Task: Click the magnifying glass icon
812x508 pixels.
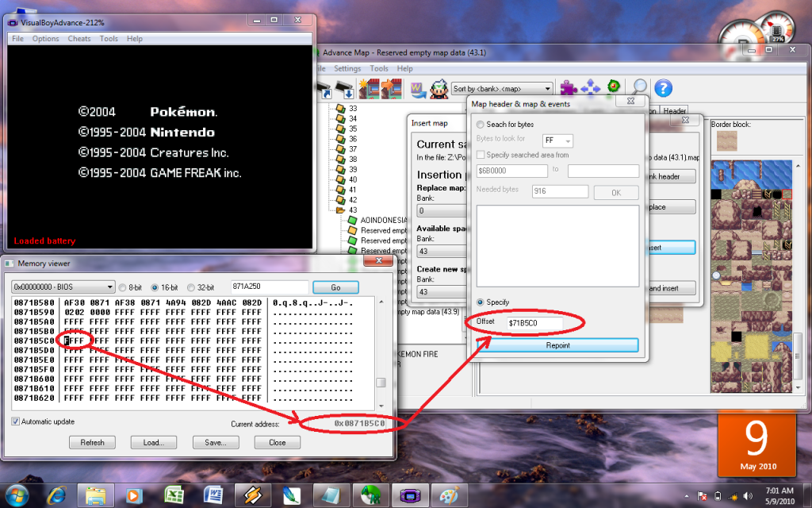Action: [x=639, y=88]
